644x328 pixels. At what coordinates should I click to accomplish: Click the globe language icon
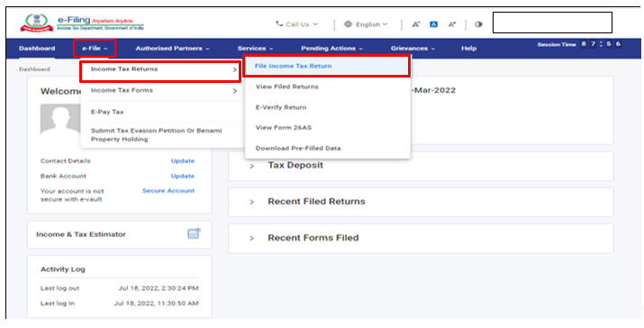[348, 24]
